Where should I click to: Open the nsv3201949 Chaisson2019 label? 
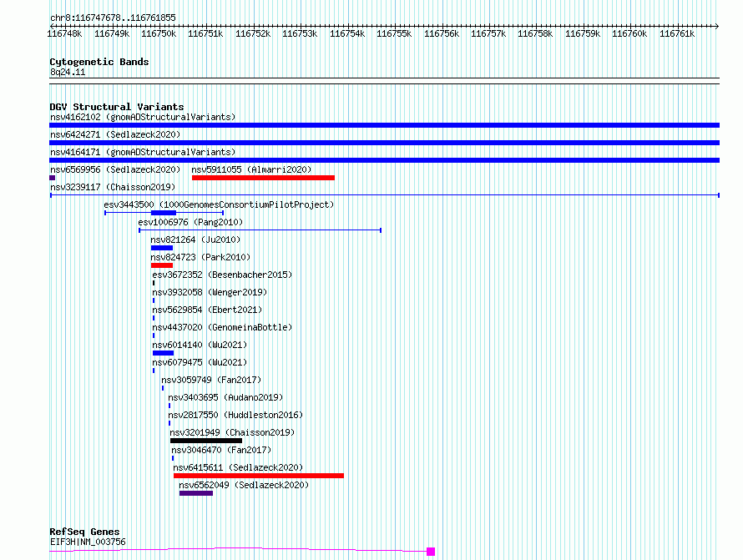(232, 432)
